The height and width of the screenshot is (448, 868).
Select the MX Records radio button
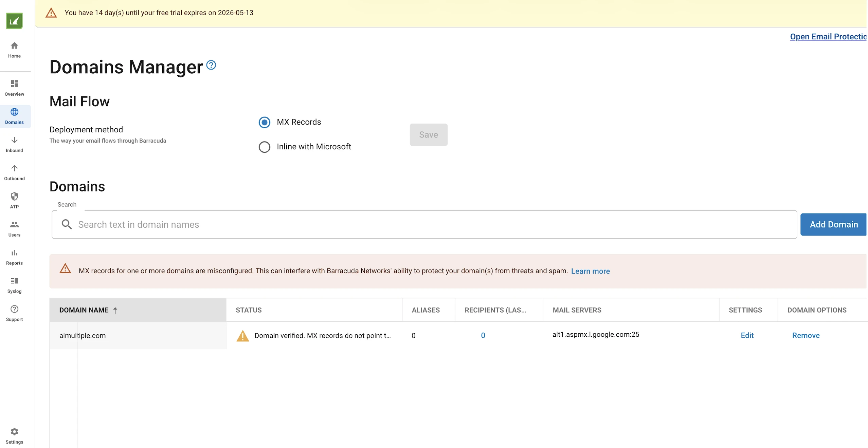pos(265,122)
